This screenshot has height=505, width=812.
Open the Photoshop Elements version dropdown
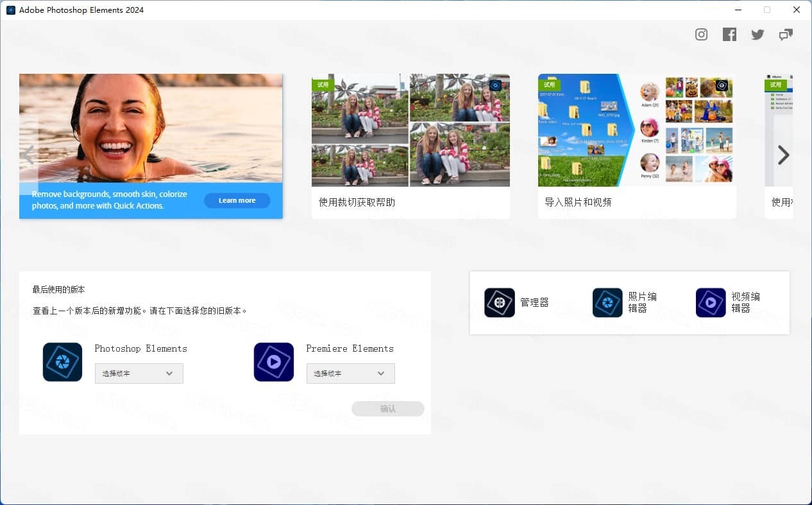[139, 373]
